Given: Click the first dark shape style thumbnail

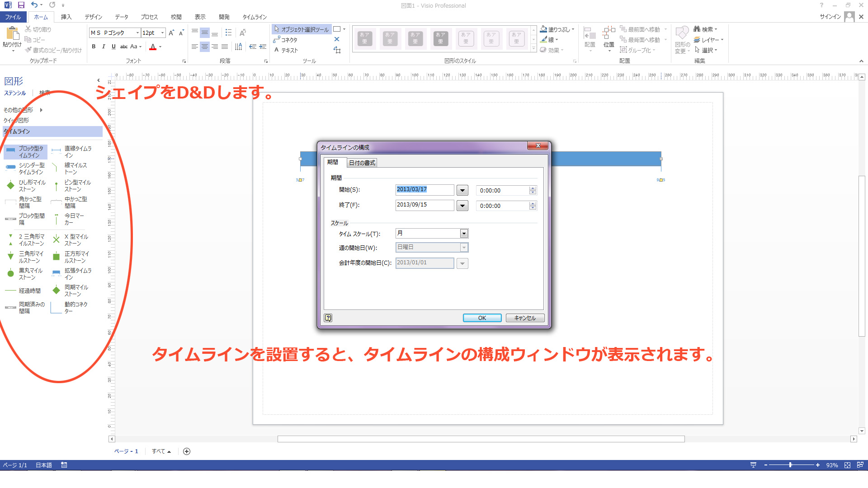Looking at the screenshot, I should pos(365,38).
